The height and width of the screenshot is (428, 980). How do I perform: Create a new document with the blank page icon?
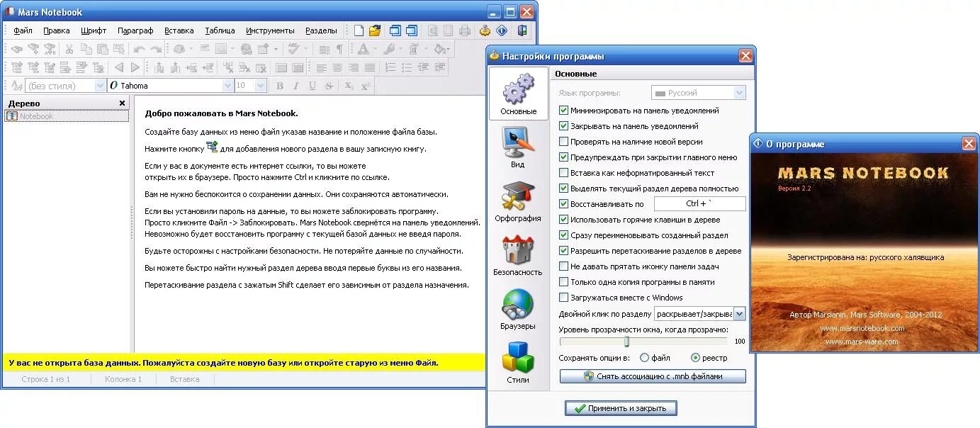(x=359, y=30)
